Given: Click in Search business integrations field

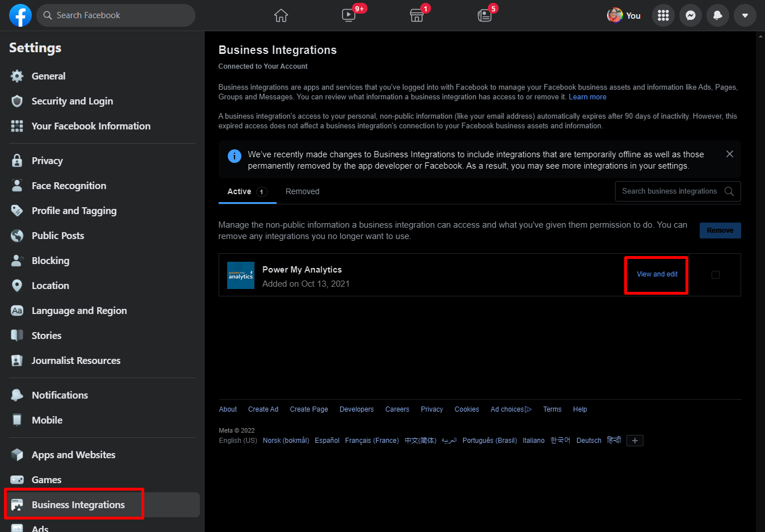Looking at the screenshot, I should click(x=669, y=191).
